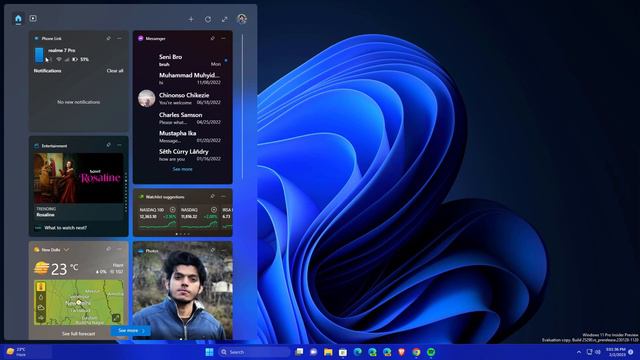The width and height of the screenshot is (640, 360).
Task: Open Spotify from the taskbar
Action: tap(431, 352)
